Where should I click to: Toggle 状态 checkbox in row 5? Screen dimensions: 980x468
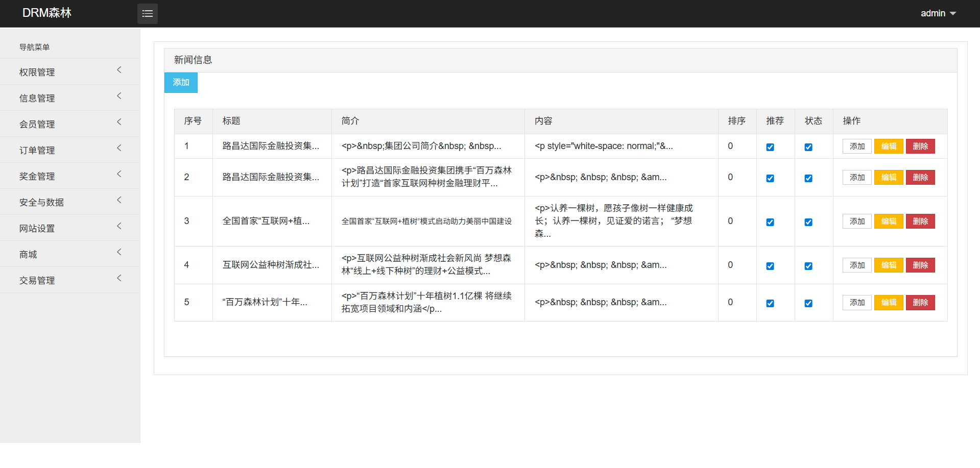(x=808, y=303)
